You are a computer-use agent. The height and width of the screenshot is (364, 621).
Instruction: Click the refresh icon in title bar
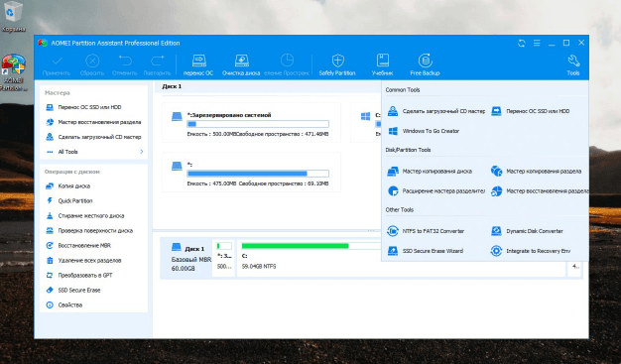pyautogui.click(x=522, y=43)
